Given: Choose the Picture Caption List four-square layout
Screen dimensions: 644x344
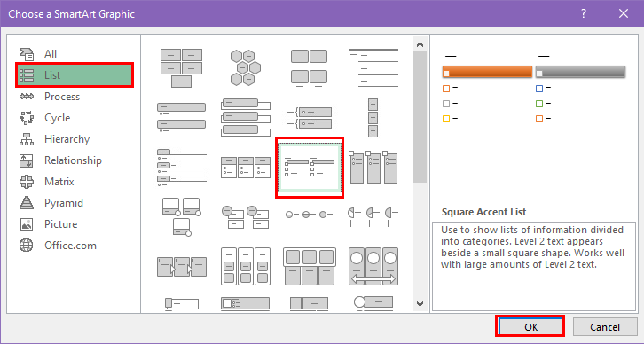Looking at the screenshot, I should point(310,68).
